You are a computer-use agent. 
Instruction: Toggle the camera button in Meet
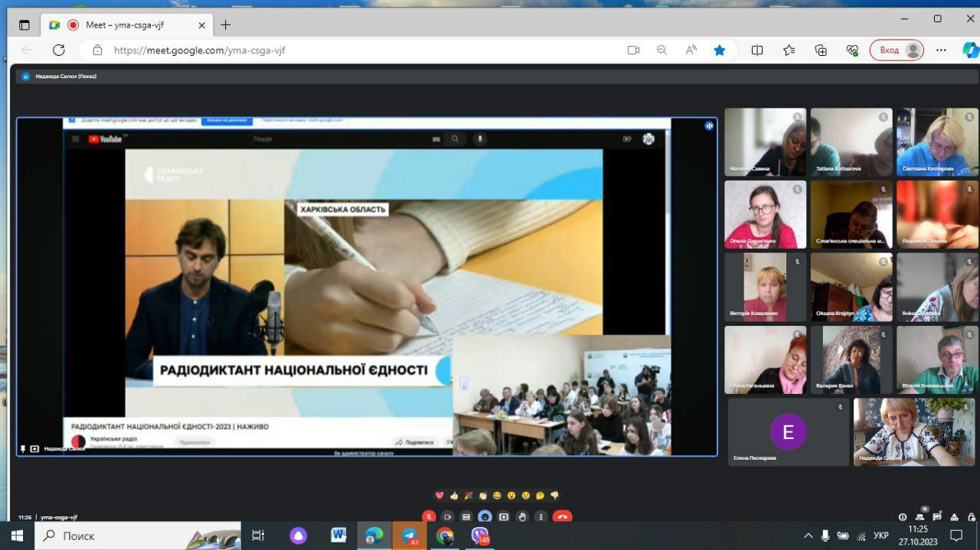click(x=448, y=516)
